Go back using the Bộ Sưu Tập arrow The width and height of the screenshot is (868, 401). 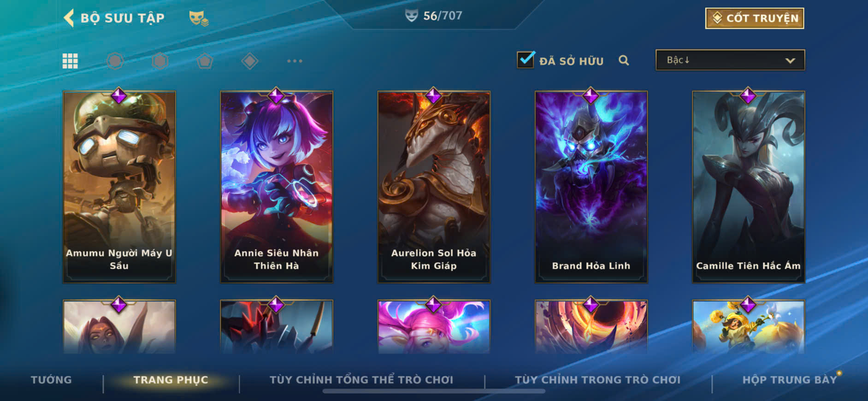(69, 18)
